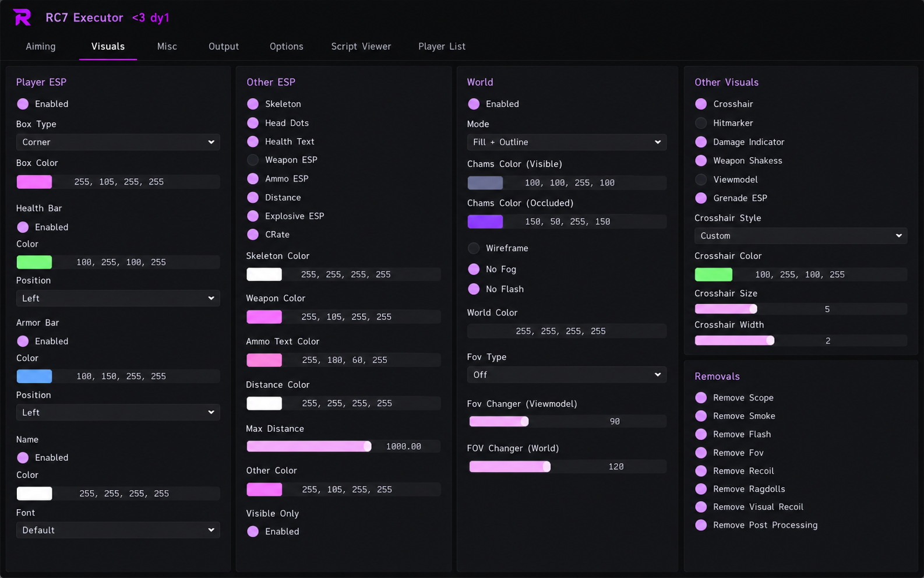Go to the Misc tab

click(167, 47)
